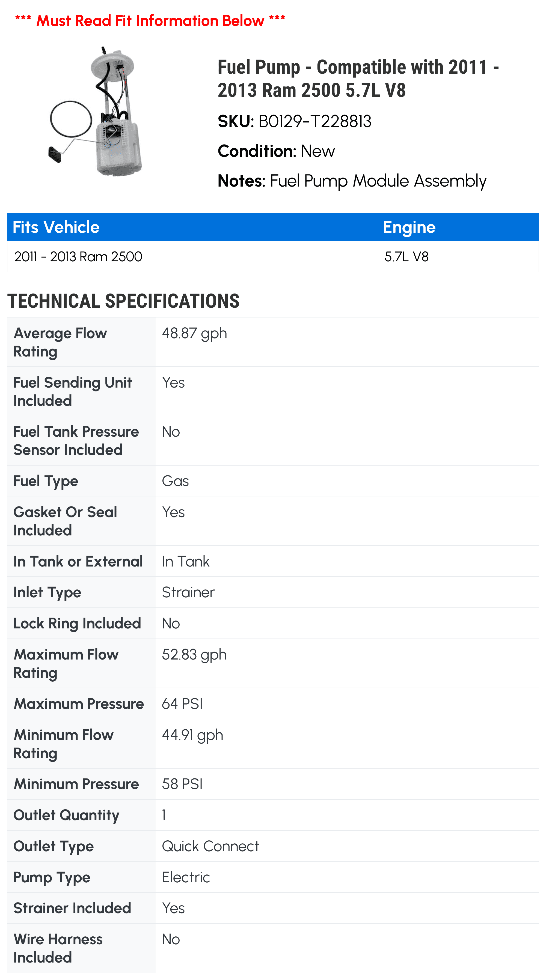Click the Fuel Type Gas value
Viewport: 546px width, 980px height.
point(175,481)
